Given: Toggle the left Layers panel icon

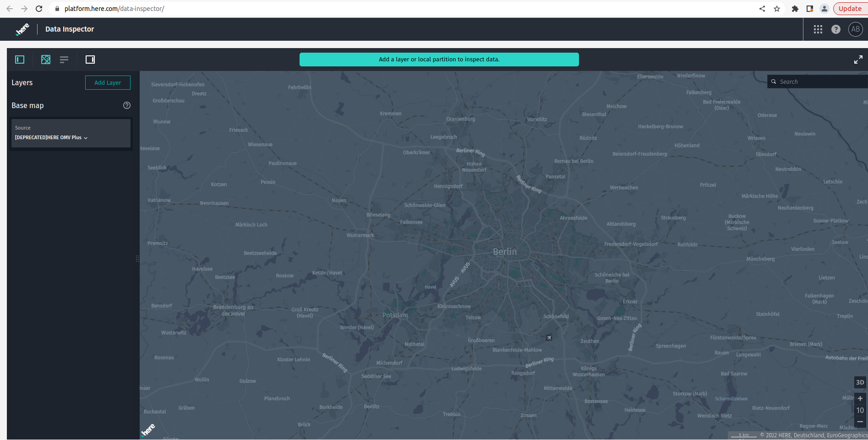Looking at the screenshot, I should click(19, 59).
